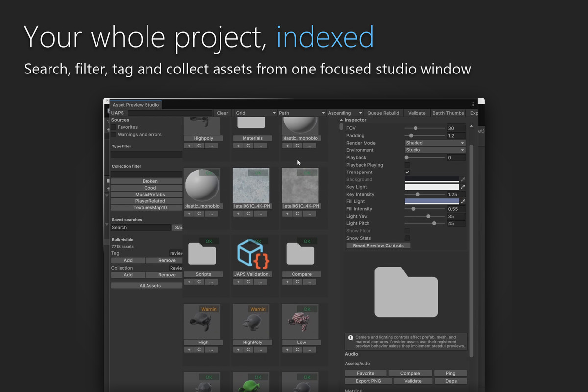Screen dimensions: 588x392
Task: Click the Ping button
Action: click(x=451, y=374)
